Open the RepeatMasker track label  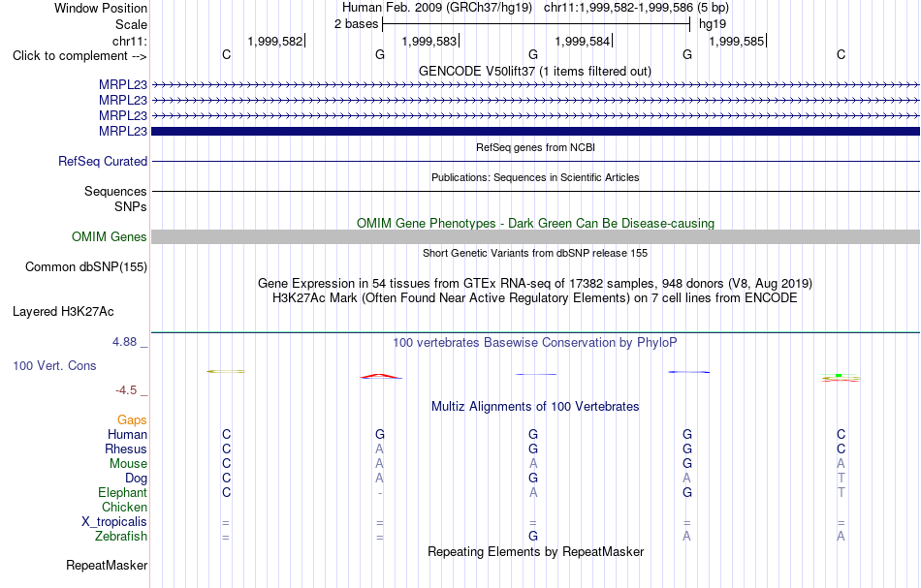pyautogui.click(x=107, y=565)
